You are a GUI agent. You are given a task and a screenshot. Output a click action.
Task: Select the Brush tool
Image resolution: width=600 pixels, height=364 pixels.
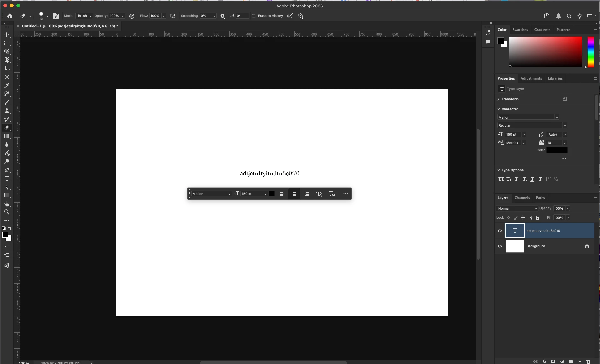click(6, 102)
